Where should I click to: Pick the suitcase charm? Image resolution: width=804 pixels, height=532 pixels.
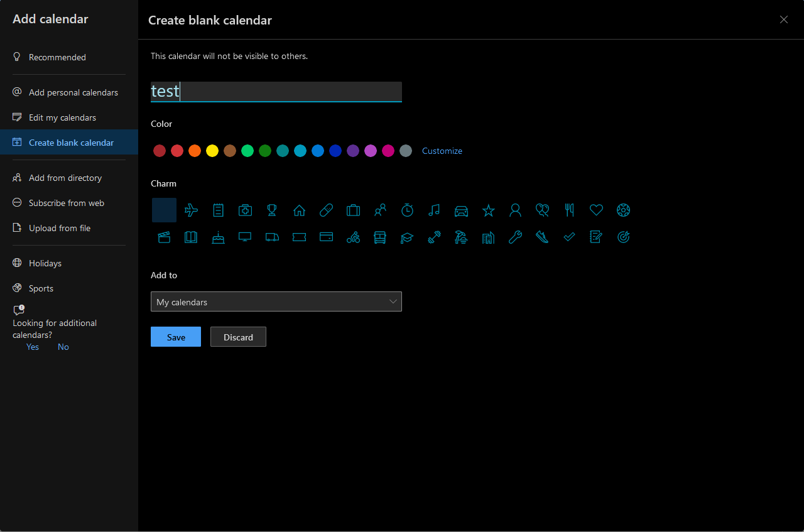click(353, 210)
